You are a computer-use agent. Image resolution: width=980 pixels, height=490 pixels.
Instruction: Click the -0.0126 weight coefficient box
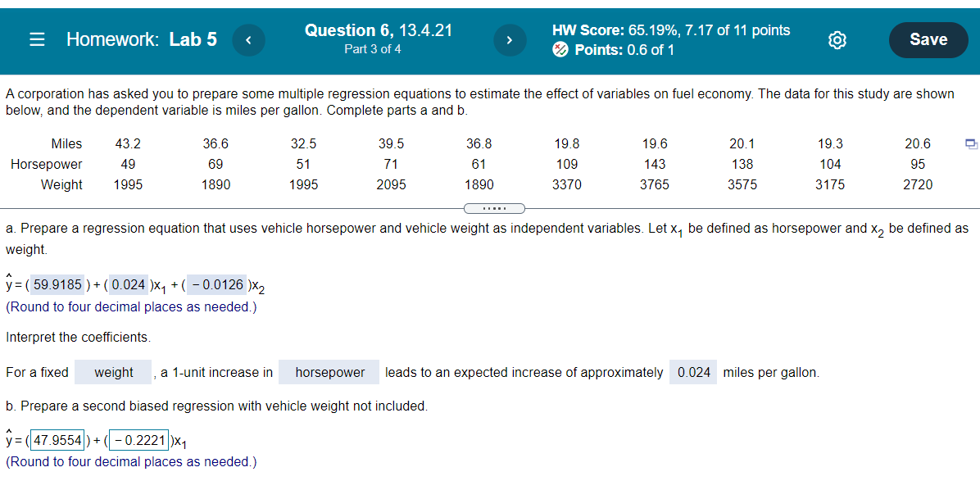[x=215, y=286]
